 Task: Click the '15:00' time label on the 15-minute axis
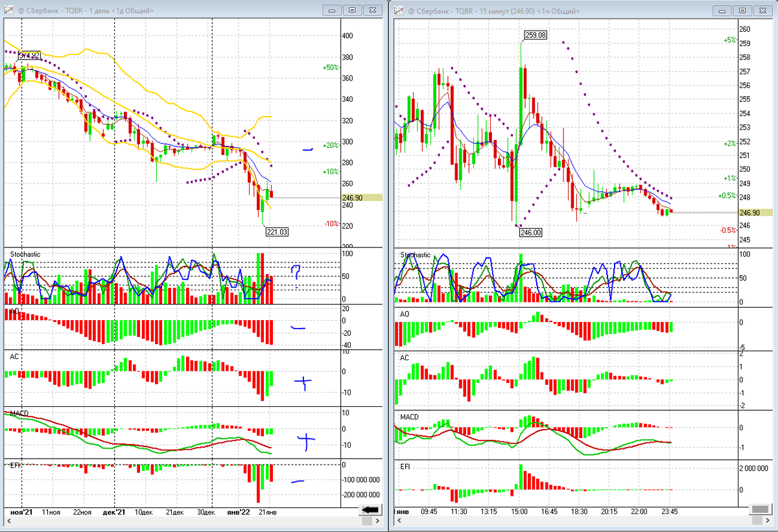click(x=519, y=512)
